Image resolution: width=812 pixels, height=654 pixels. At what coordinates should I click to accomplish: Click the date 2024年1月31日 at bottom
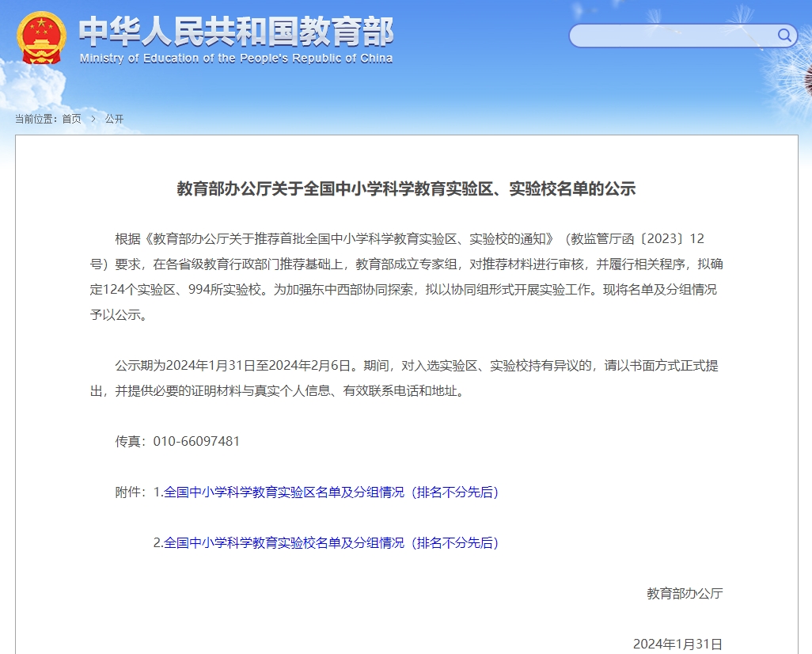click(x=678, y=644)
